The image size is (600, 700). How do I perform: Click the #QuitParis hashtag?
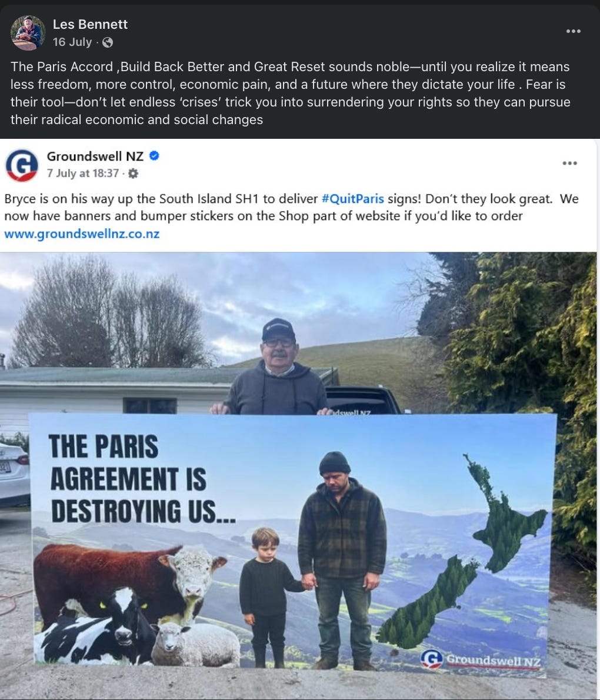click(x=353, y=199)
